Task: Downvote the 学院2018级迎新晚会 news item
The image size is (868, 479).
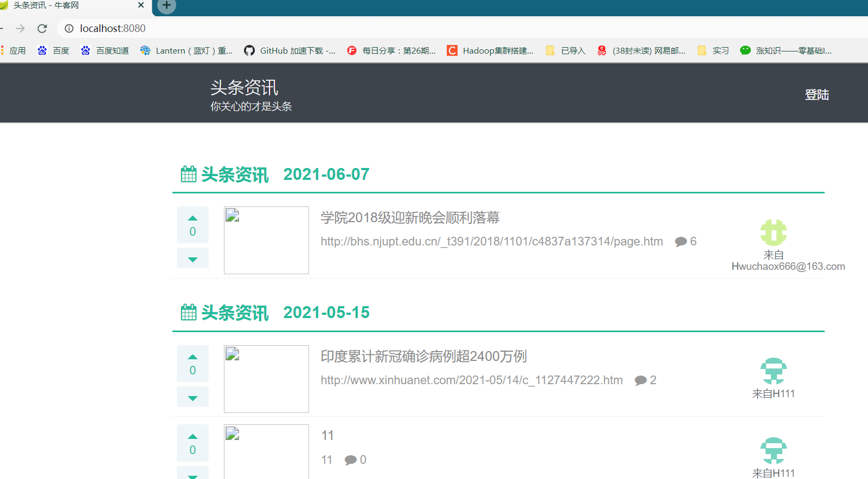Action: coord(192,259)
